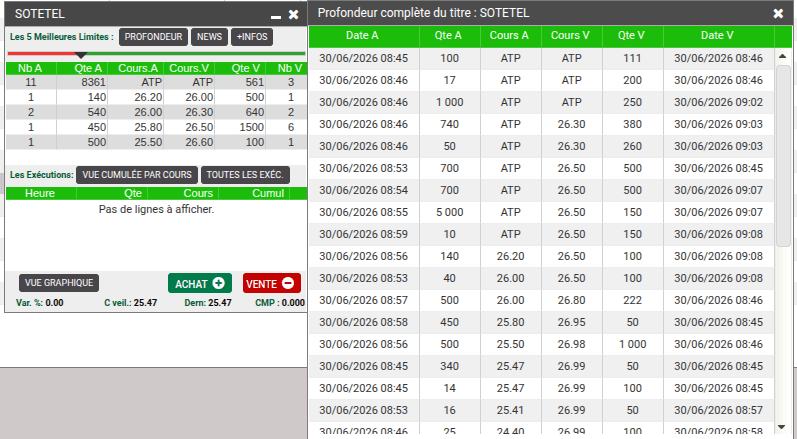Click the Cours.V header in limits table
Screen dimensions: 797x439
point(189,69)
